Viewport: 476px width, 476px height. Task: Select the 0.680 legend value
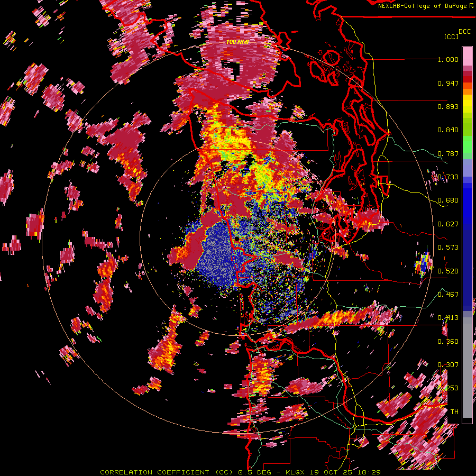coord(448,200)
